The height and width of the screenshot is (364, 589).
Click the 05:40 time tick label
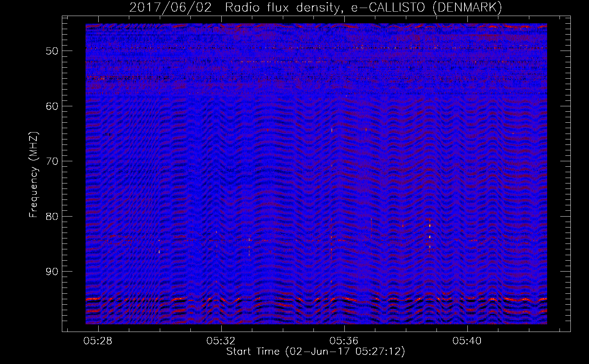coord(467,341)
